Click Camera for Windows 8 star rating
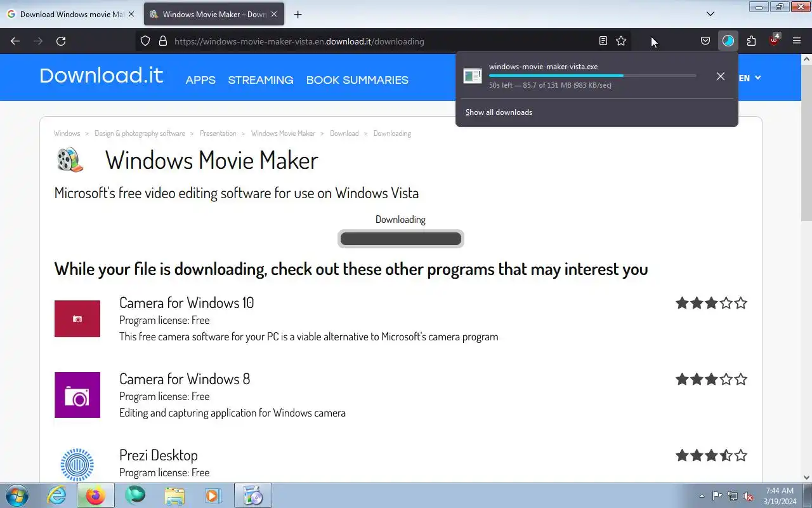Screen dimensions: 812x508 click(x=711, y=379)
